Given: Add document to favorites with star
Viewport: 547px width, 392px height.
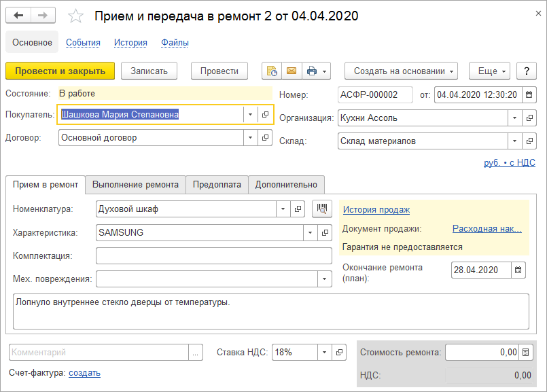Looking at the screenshot, I should point(77,16).
